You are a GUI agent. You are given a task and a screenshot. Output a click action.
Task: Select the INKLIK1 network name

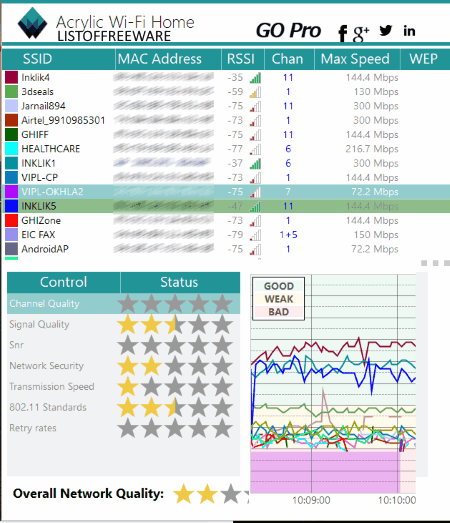point(38,163)
